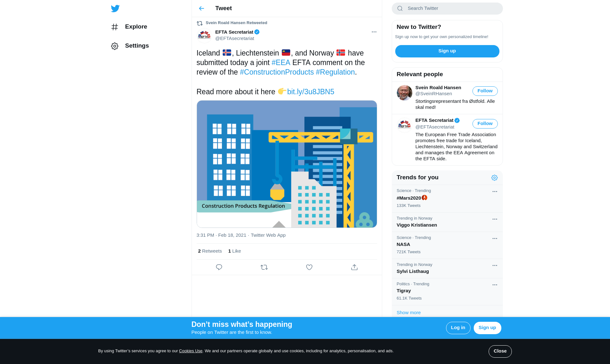Follow EFTA Secretariat
Viewport: 610px width, 364px height.
(x=485, y=124)
